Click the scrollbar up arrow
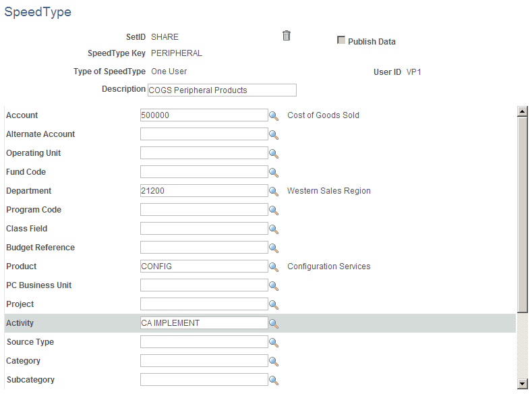Viewport: 532px width, 394px height. coord(522,111)
